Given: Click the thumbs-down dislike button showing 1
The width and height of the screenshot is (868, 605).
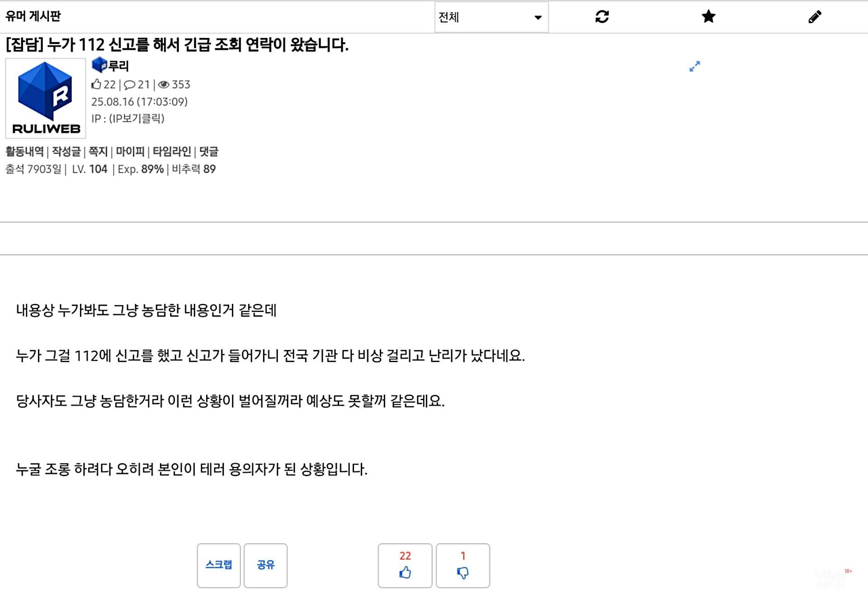Looking at the screenshot, I should pos(462,565).
